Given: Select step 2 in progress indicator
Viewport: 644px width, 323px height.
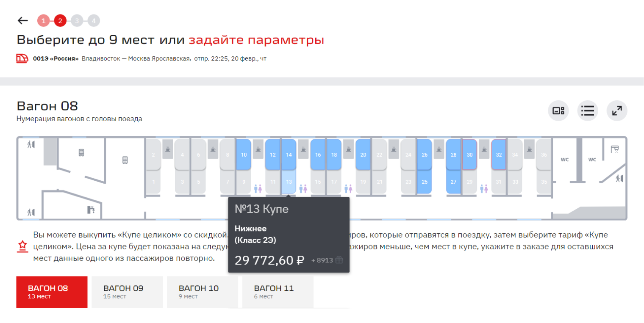Looking at the screenshot, I should 60,20.
